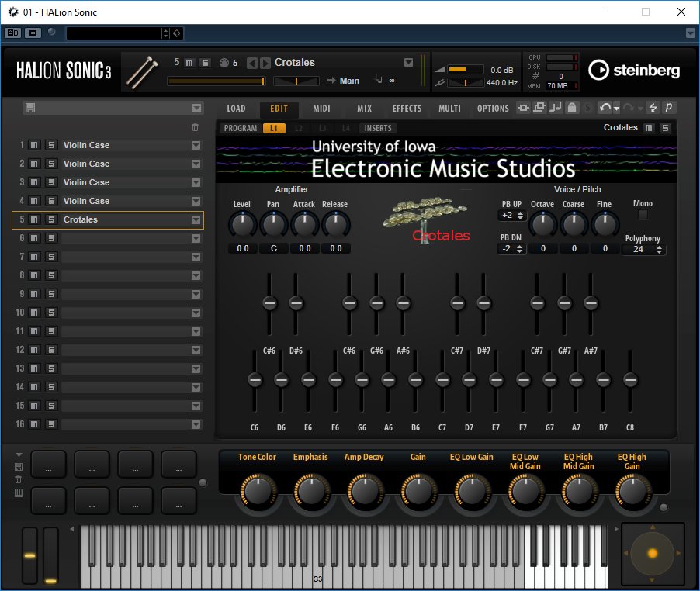700x591 pixels.
Task: Click the record dot icon in header
Action: (x=52, y=32)
